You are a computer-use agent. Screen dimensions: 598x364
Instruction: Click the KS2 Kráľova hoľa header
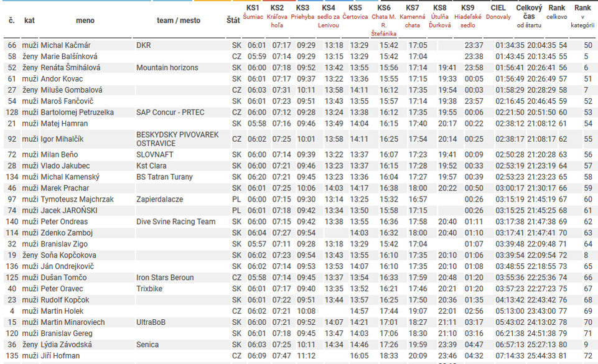tap(277, 16)
